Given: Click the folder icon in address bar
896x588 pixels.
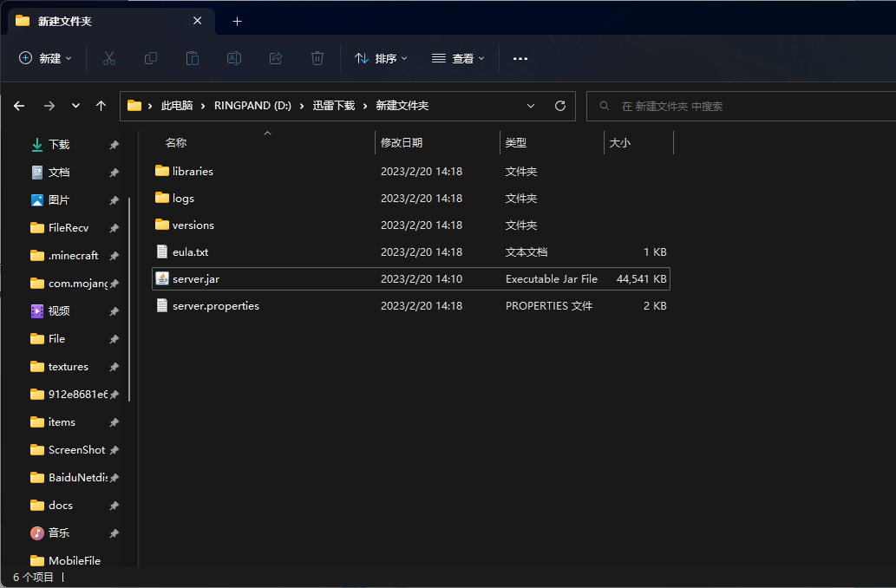Looking at the screenshot, I should click(x=134, y=106).
